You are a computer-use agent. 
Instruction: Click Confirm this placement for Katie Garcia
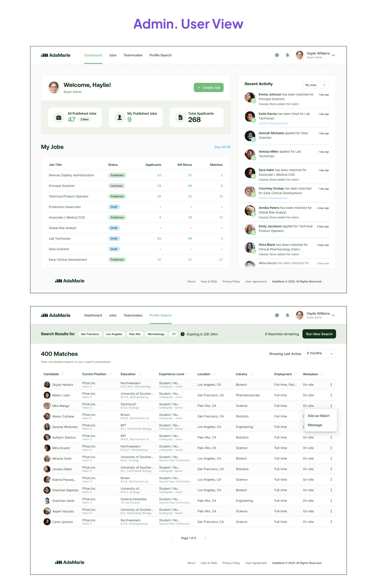point(273,123)
